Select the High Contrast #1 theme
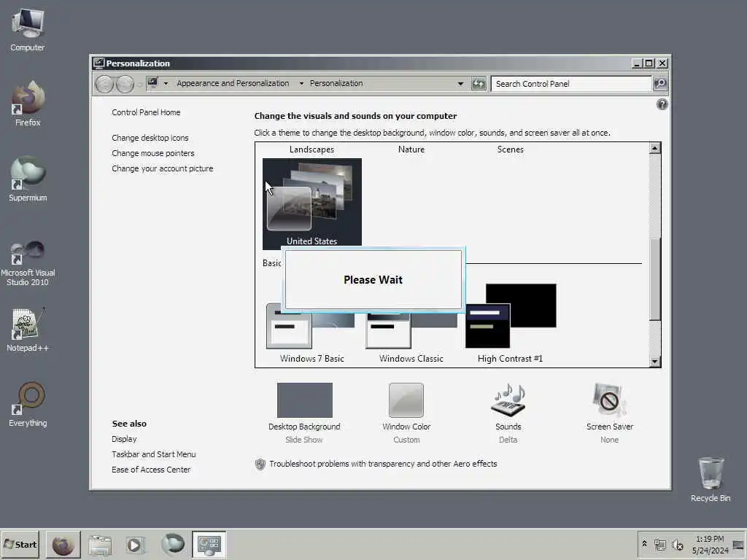This screenshot has height=560, width=747. 510,324
